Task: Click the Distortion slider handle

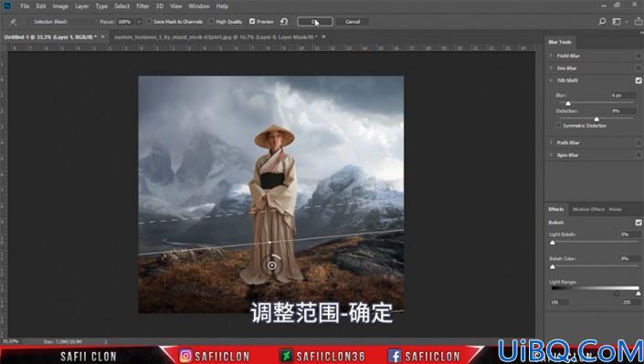Action: [x=596, y=119]
